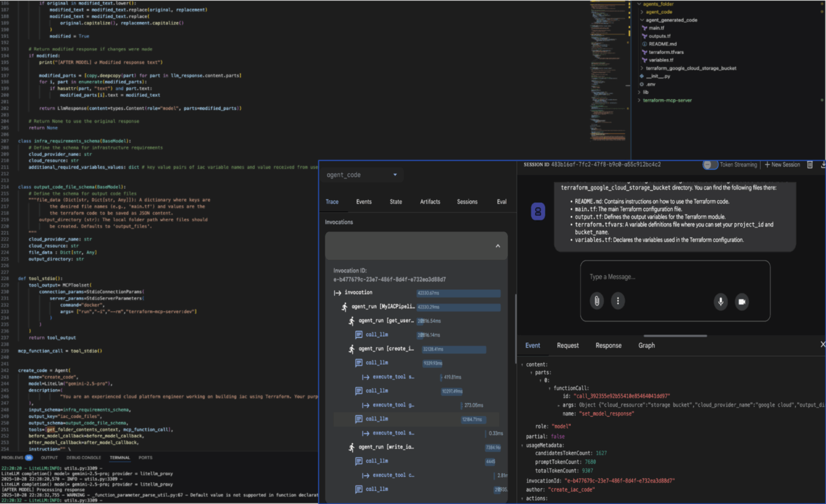
Task: Click the delete session trash icon
Action: [x=810, y=165]
